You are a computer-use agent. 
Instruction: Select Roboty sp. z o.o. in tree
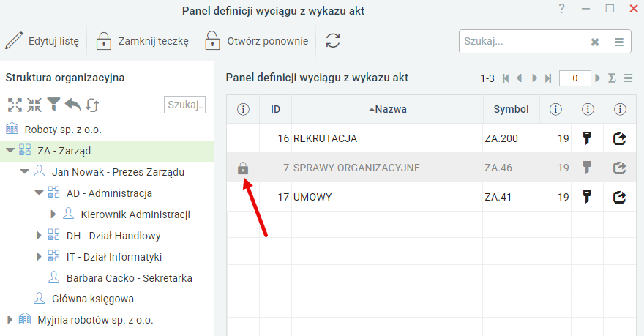[63, 130]
